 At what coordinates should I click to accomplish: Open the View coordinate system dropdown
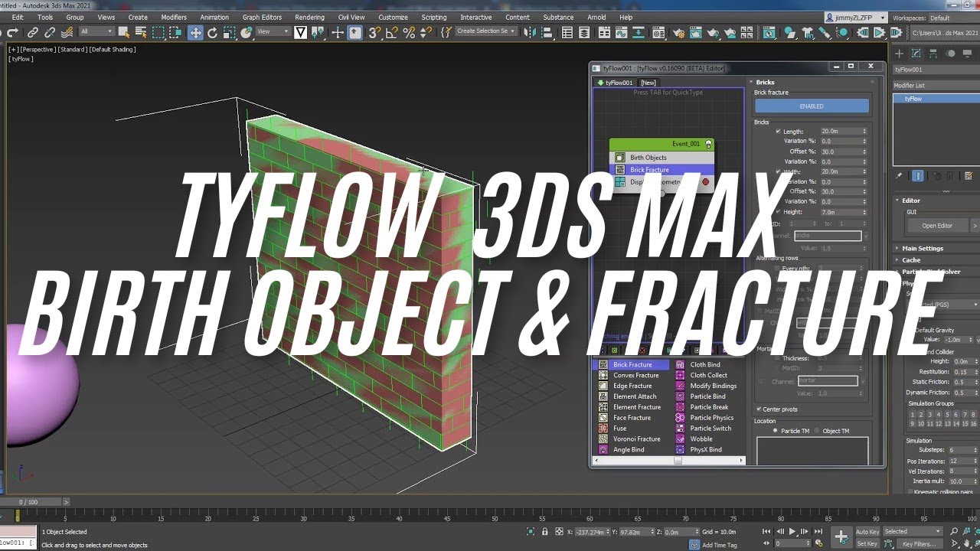(x=273, y=32)
